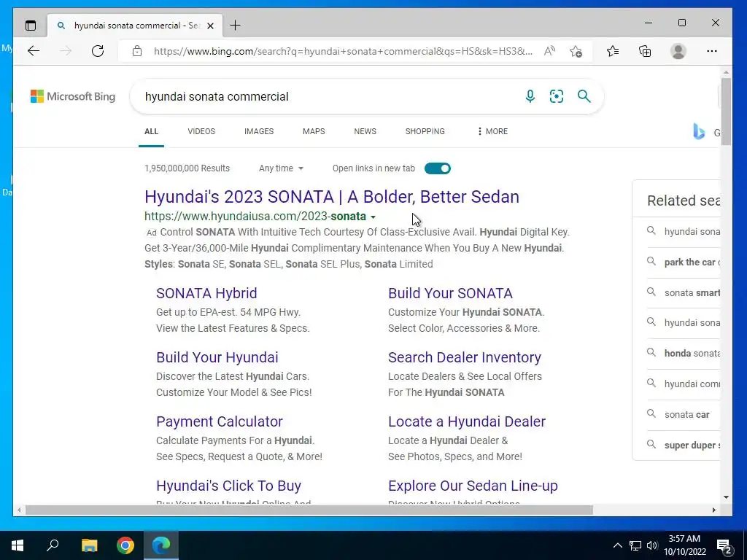Open the notifications action center
This screenshot has width=747, height=560.
(x=724, y=545)
